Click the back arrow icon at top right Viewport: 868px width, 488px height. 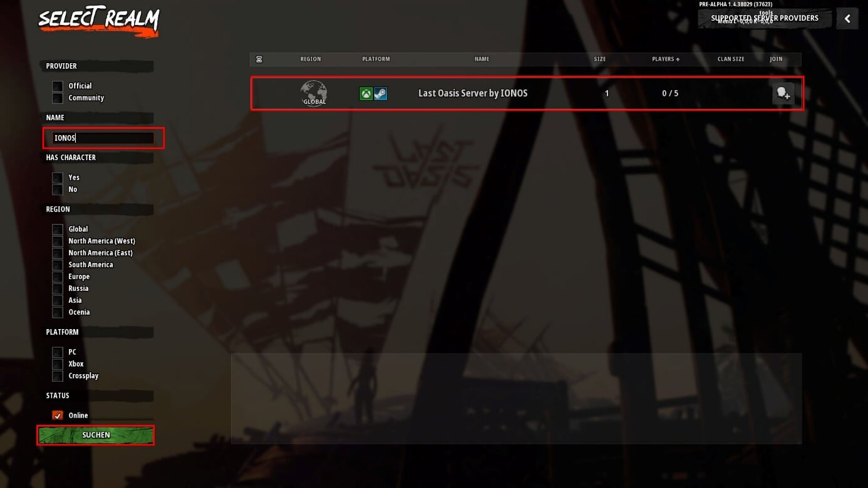(x=847, y=19)
